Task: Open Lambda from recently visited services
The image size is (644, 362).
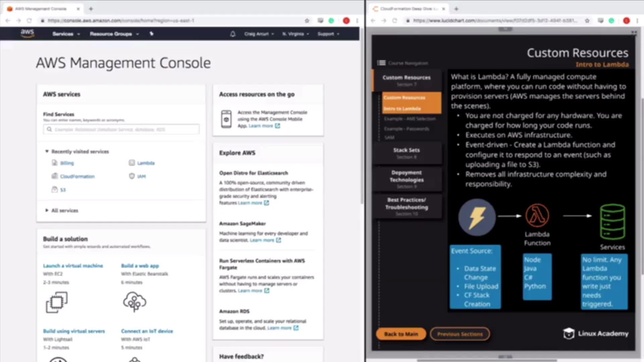Action: (x=146, y=163)
